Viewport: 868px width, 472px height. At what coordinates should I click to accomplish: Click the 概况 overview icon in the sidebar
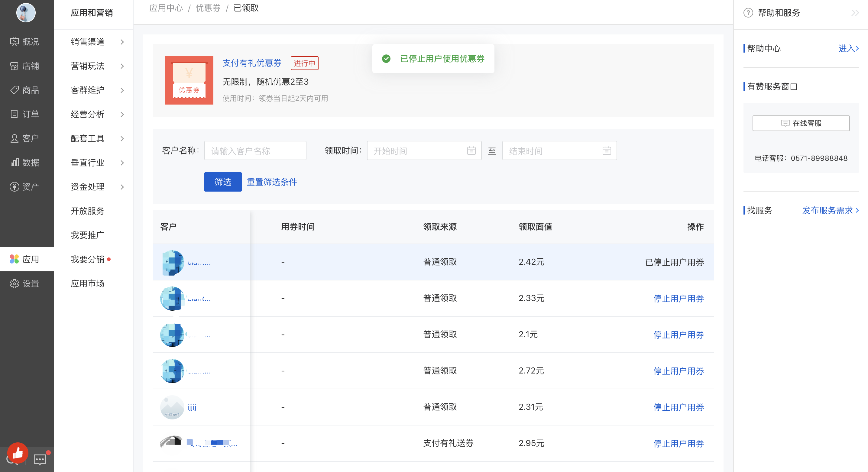(14, 42)
